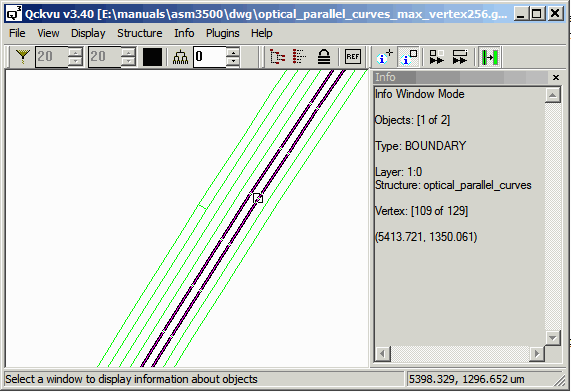Click the 'Objects: [1 of 2]' text
571x392 pixels.
click(x=412, y=120)
